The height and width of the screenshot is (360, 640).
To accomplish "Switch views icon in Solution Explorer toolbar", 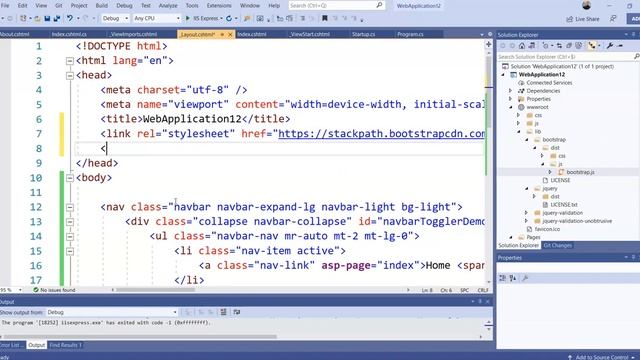I will (532, 46).
